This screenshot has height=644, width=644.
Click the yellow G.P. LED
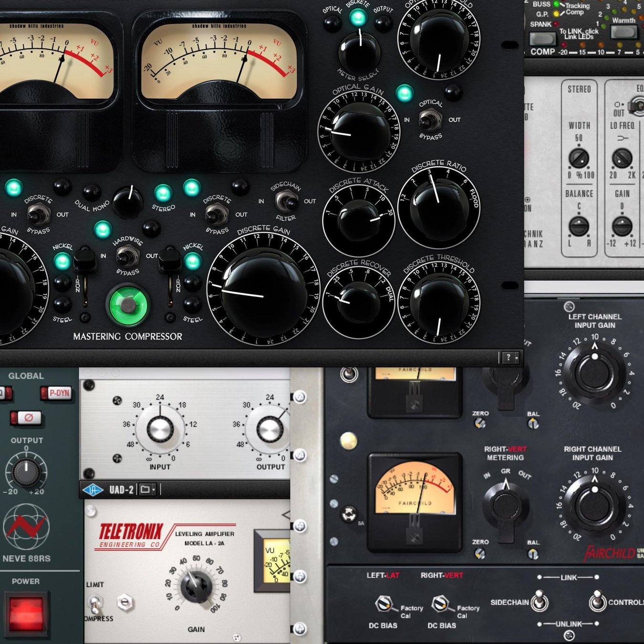556,14
